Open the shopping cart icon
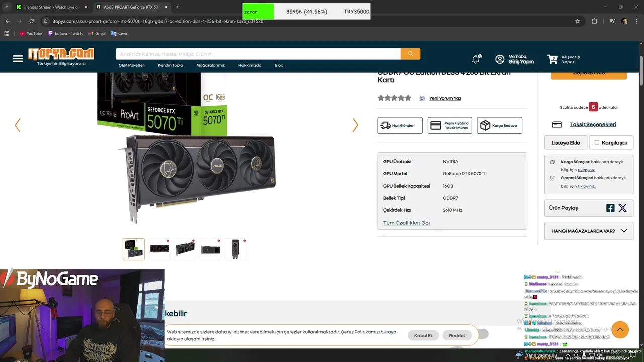This screenshot has width=644, height=362. (553, 59)
